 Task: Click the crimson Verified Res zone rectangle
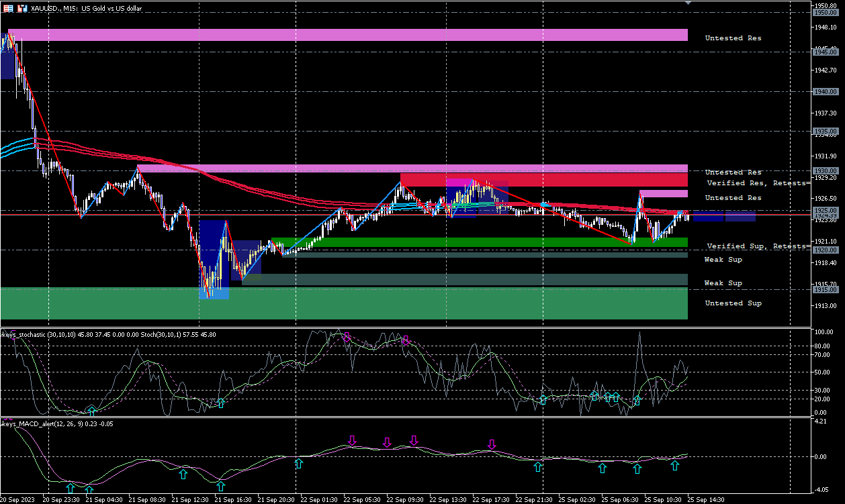pos(544,180)
